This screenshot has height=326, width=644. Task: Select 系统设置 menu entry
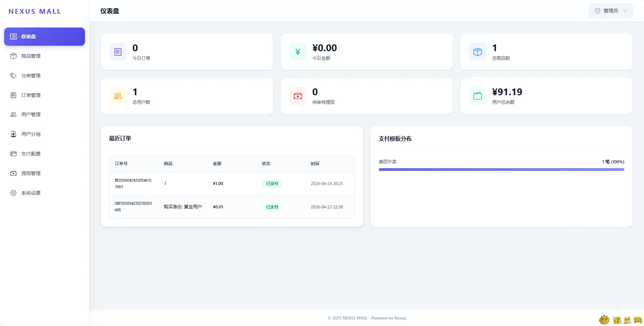pos(44,193)
